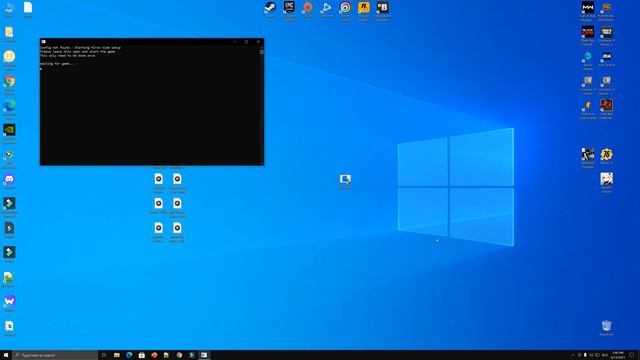Click the taskbar search box

pyautogui.click(x=55, y=355)
